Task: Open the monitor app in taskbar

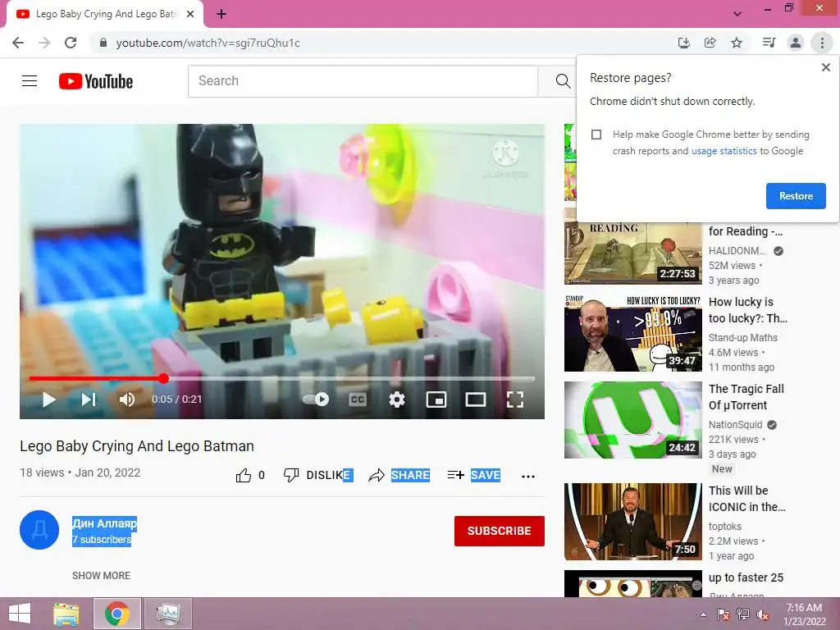Action: click(x=168, y=614)
